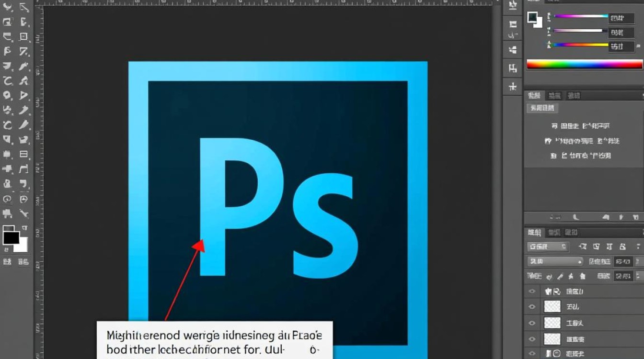Image resolution: width=644 pixels, height=359 pixels.
Task: Toggle the fourth layer filter icon
Action: 622,247
